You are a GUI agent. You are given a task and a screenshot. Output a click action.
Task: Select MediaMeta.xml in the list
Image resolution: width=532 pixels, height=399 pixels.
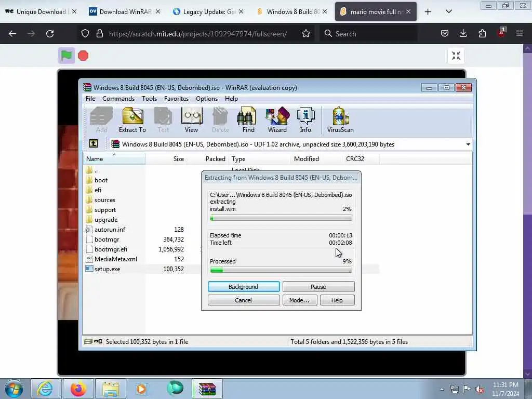(116, 259)
